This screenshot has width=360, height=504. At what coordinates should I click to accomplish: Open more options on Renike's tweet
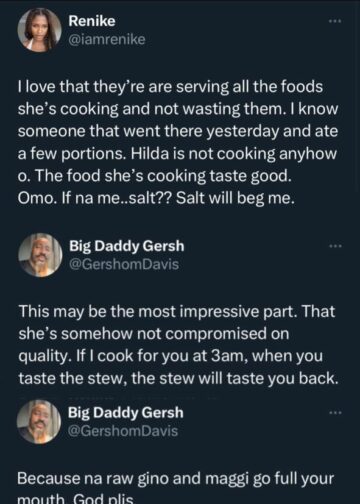(335, 21)
